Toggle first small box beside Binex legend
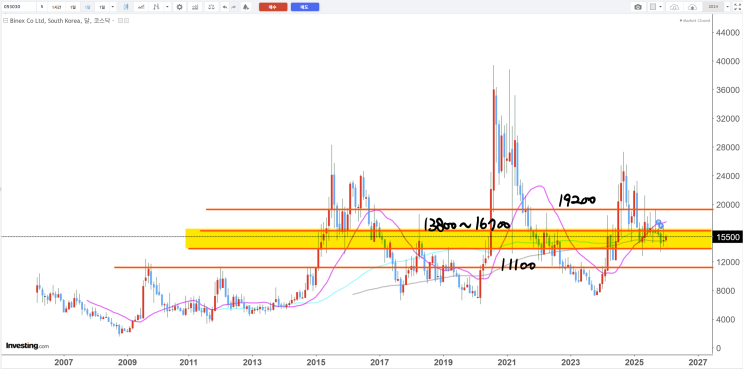The image size is (743, 369). click(x=120, y=20)
